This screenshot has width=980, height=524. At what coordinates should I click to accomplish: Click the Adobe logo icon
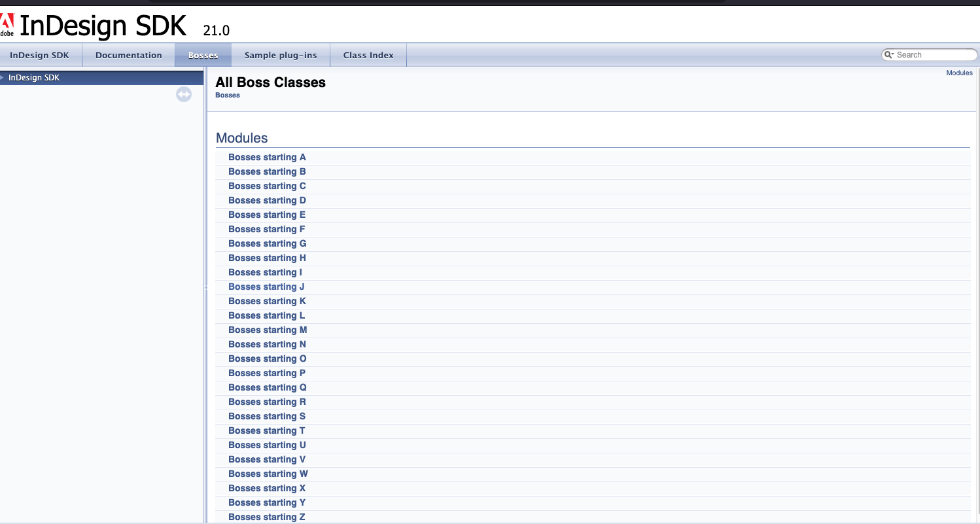coord(7,24)
